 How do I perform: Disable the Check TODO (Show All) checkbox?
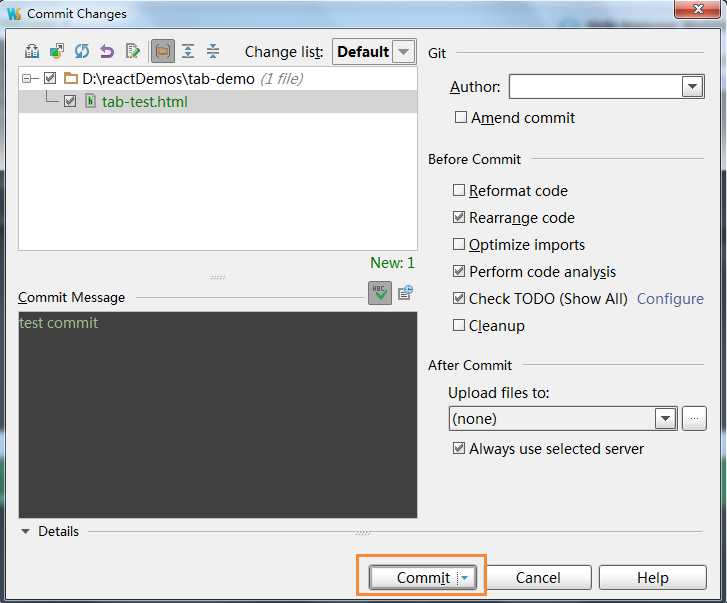tap(459, 298)
